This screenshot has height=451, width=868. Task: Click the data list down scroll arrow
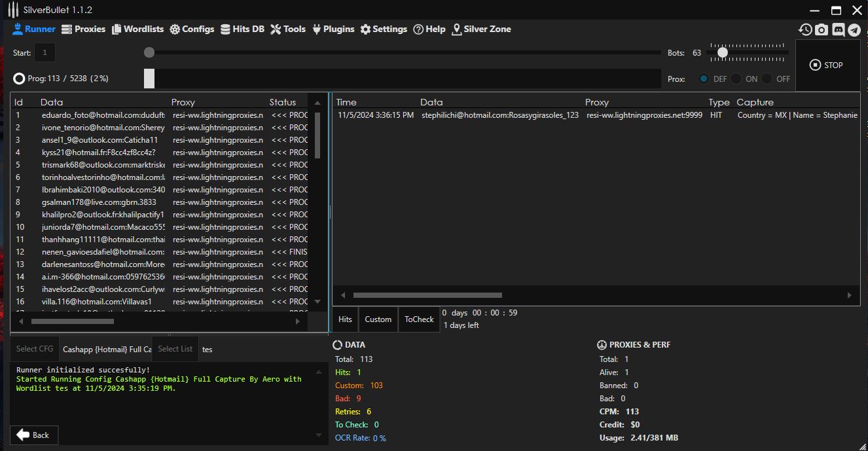click(x=317, y=302)
